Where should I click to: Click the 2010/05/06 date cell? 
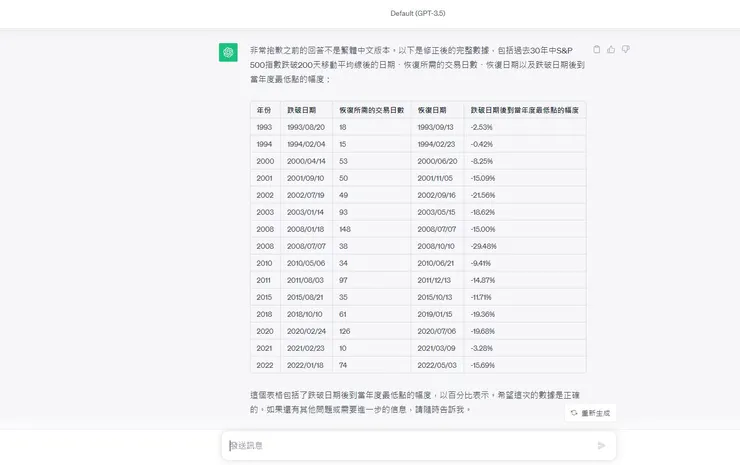click(307, 263)
